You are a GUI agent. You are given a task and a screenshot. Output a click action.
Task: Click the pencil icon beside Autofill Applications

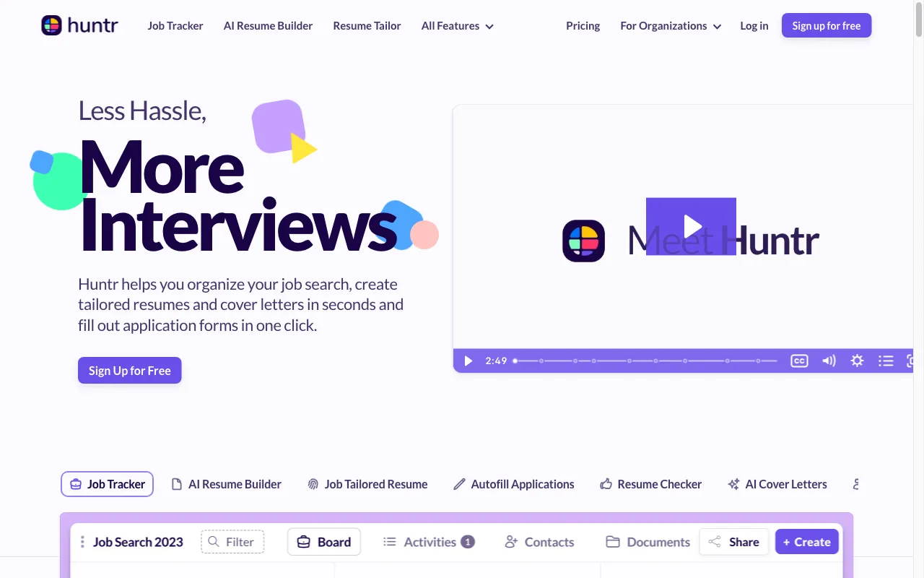[x=459, y=484]
